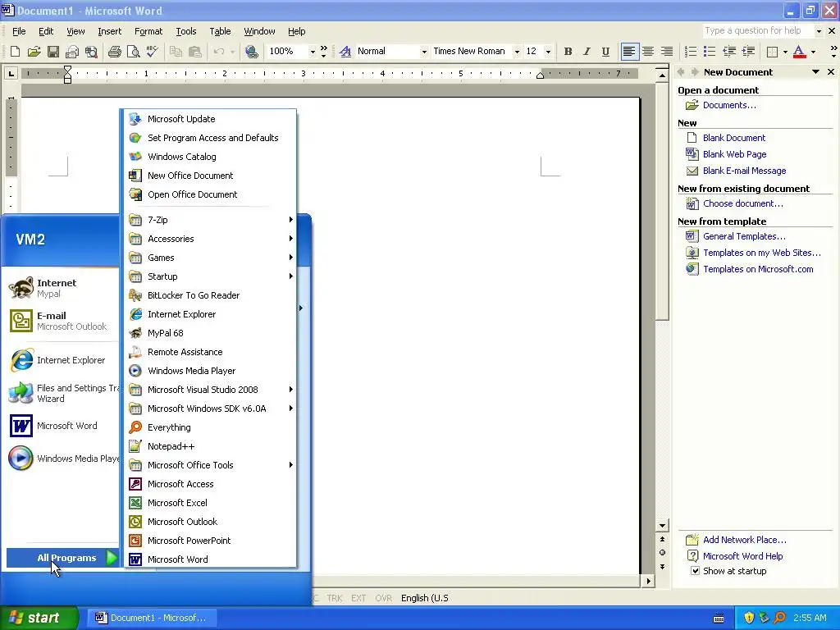Click the New Blank Document toolbar icon
The image size is (840, 630).
click(x=15, y=52)
